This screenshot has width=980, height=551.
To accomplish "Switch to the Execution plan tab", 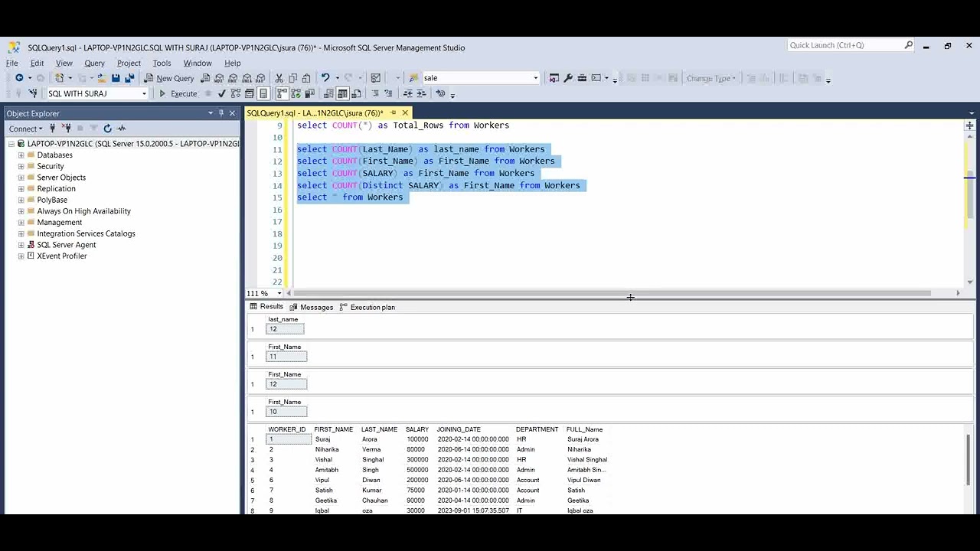I will point(367,307).
